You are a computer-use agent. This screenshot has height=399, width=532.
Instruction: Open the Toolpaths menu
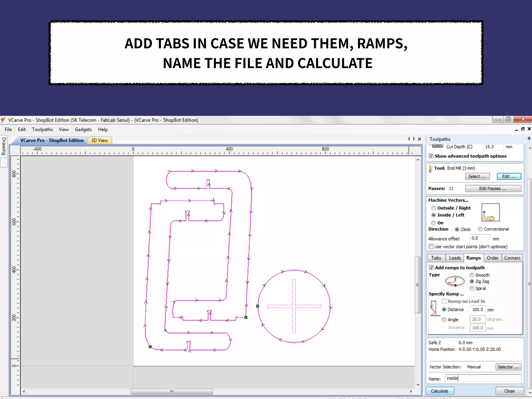tap(42, 129)
